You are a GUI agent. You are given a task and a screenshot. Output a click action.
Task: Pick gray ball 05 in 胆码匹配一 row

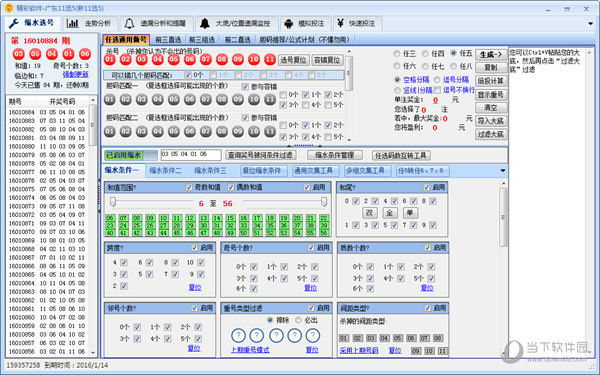pyautogui.click(x=174, y=100)
